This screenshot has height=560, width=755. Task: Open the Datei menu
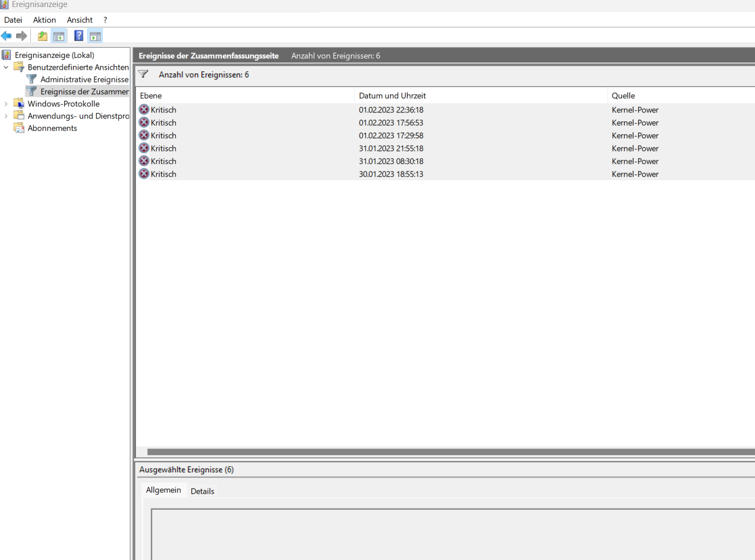click(13, 20)
